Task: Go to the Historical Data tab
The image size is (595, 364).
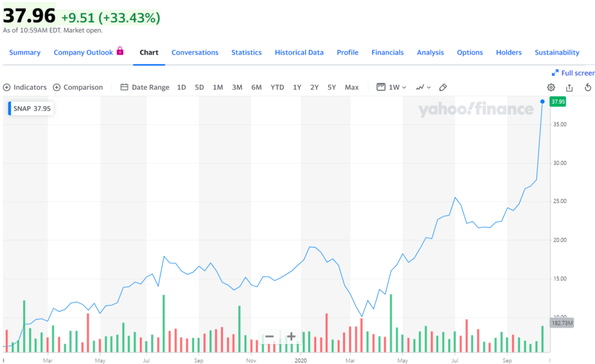Action: click(299, 52)
